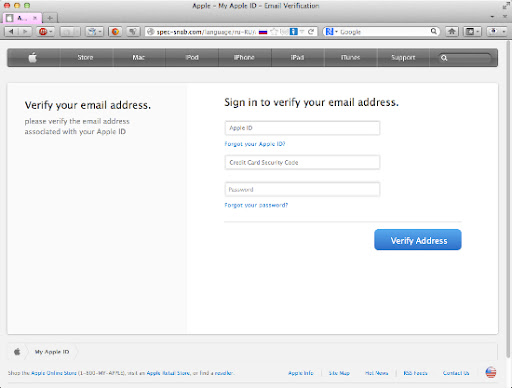
Task: Click the Password input field
Action: tap(302, 189)
